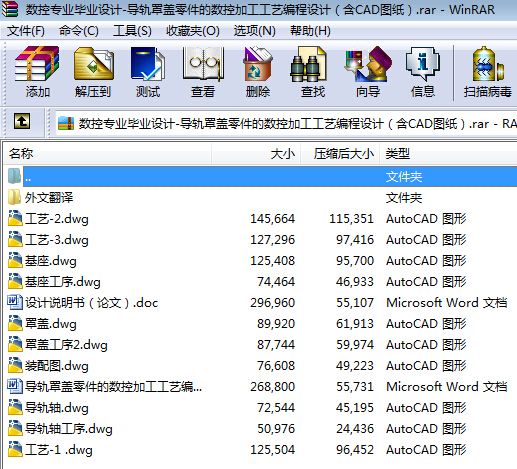Image resolution: width=517 pixels, height=469 pixels.
Task: Click the archive path address field
Action: 286,124
